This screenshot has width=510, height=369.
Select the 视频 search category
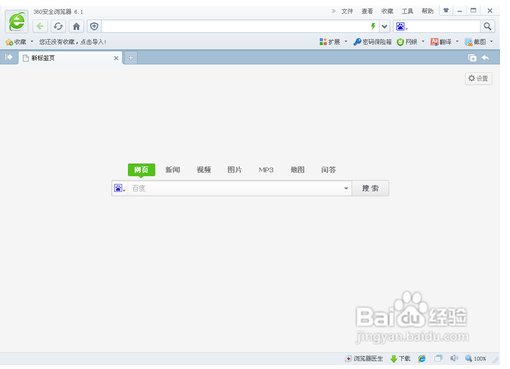(204, 170)
